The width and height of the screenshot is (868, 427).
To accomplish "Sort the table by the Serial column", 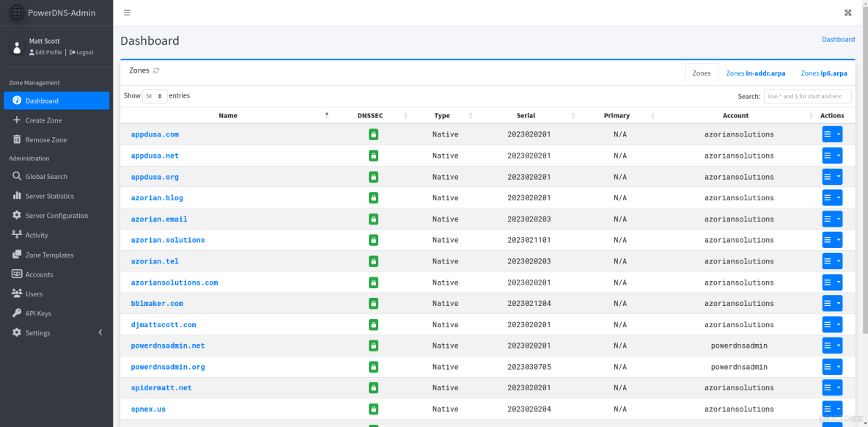I will pos(526,116).
